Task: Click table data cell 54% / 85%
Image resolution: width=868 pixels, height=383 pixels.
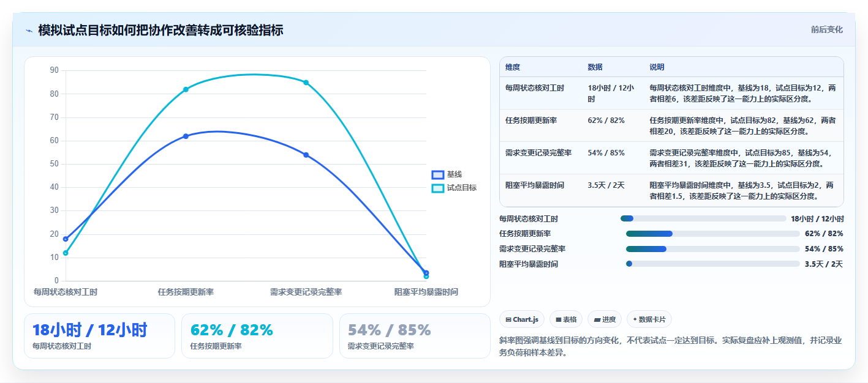Action: point(606,153)
